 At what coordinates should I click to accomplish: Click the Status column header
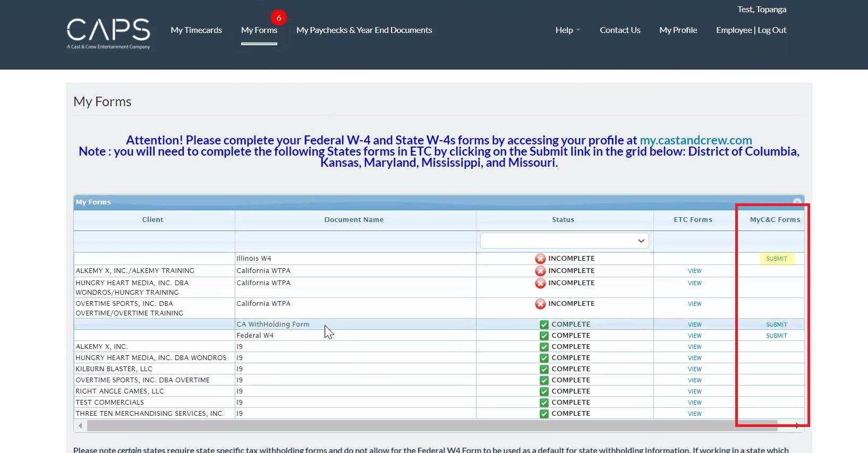pos(563,219)
